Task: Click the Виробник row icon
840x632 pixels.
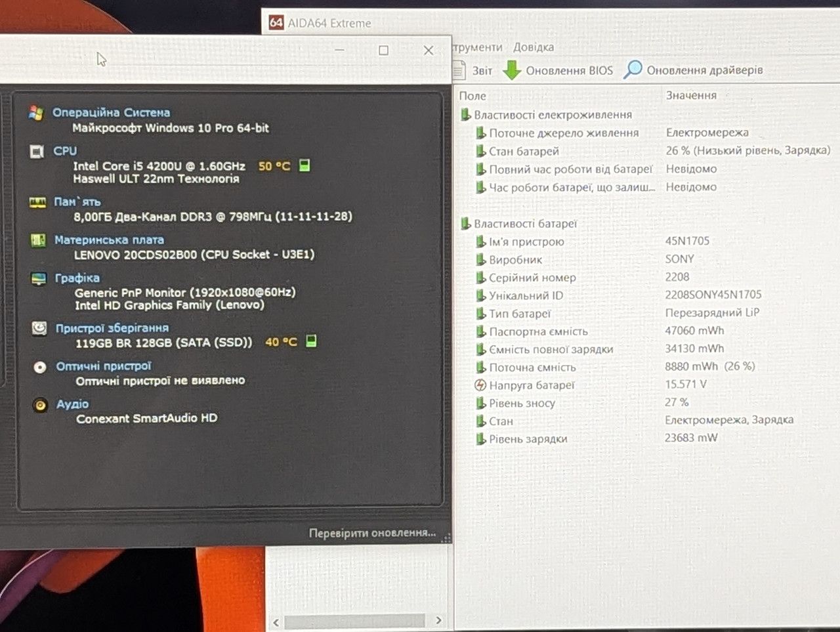Action: click(x=481, y=260)
